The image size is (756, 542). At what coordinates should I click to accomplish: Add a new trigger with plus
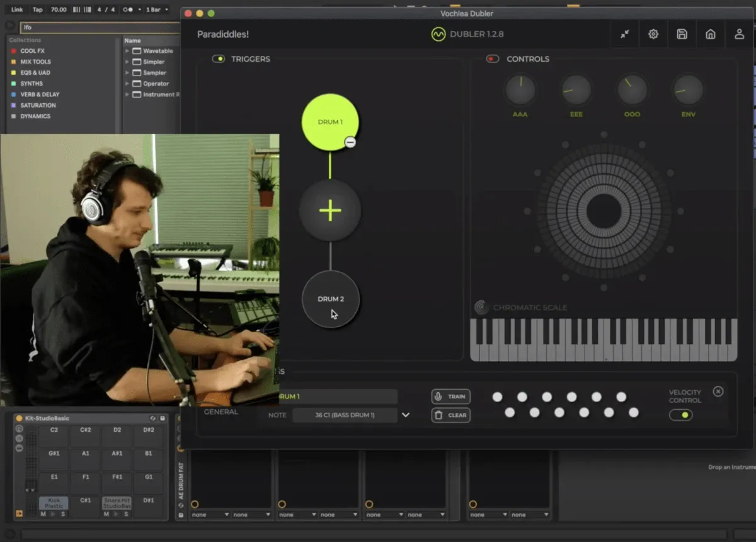click(x=330, y=210)
